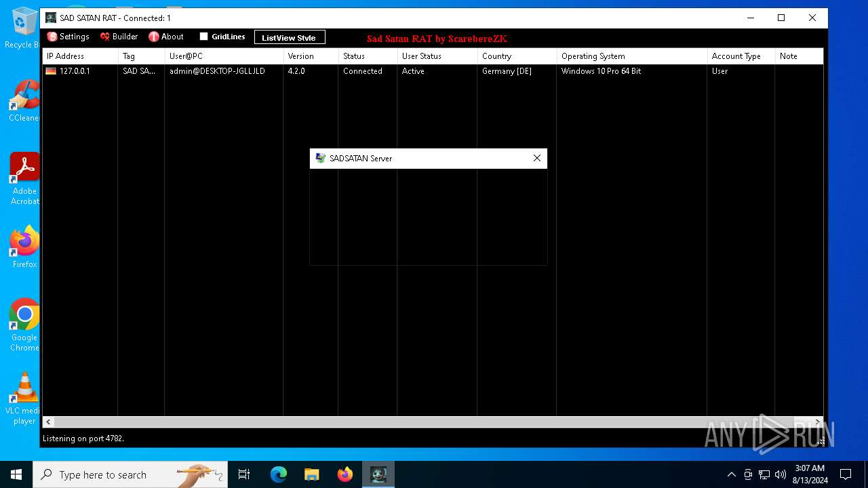The width and height of the screenshot is (868, 488).
Task: Click the network tray icon
Action: click(764, 474)
